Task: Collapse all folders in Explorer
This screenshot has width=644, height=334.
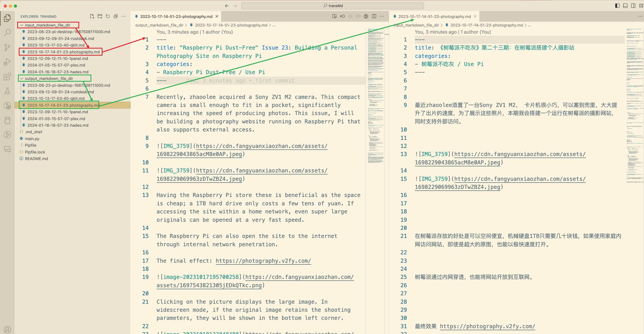Action: [x=116, y=16]
